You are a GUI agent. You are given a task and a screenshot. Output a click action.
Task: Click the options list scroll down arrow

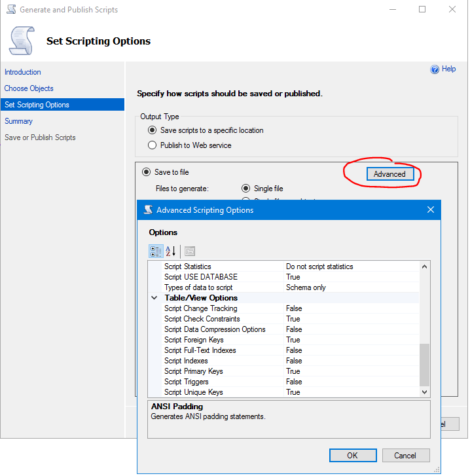(424, 392)
